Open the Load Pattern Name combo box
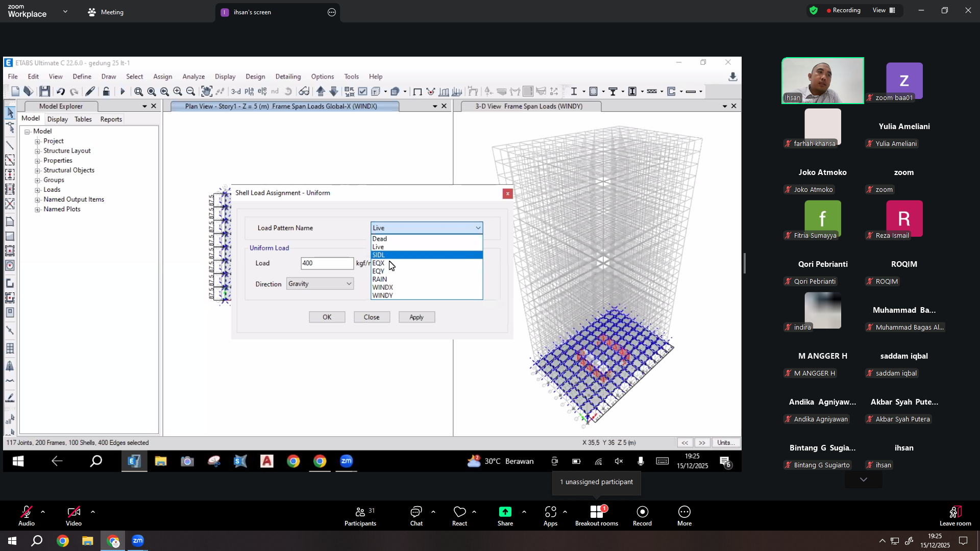 [x=426, y=228]
